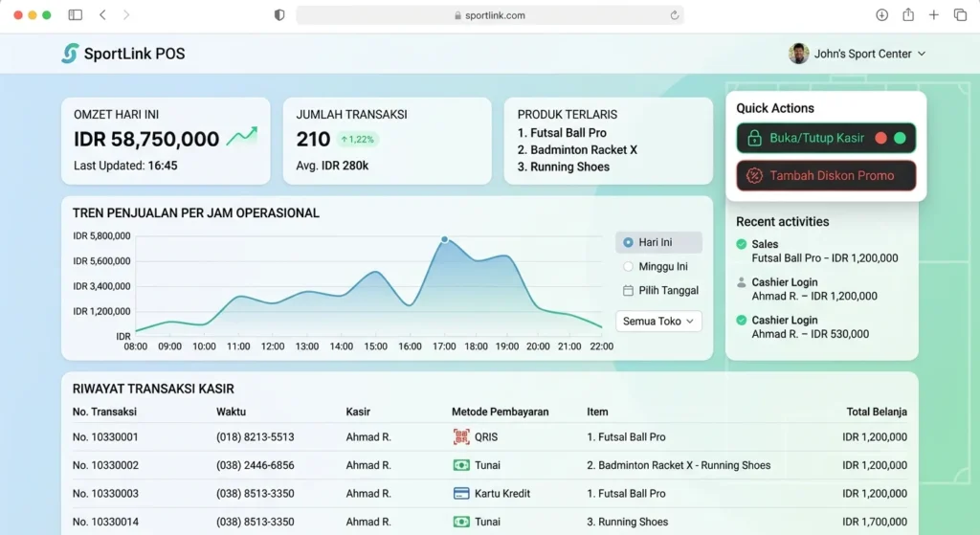The width and height of the screenshot is (980, 535).
Task: Click the Last Updated: 16:45 text
Action: (125, 166)
